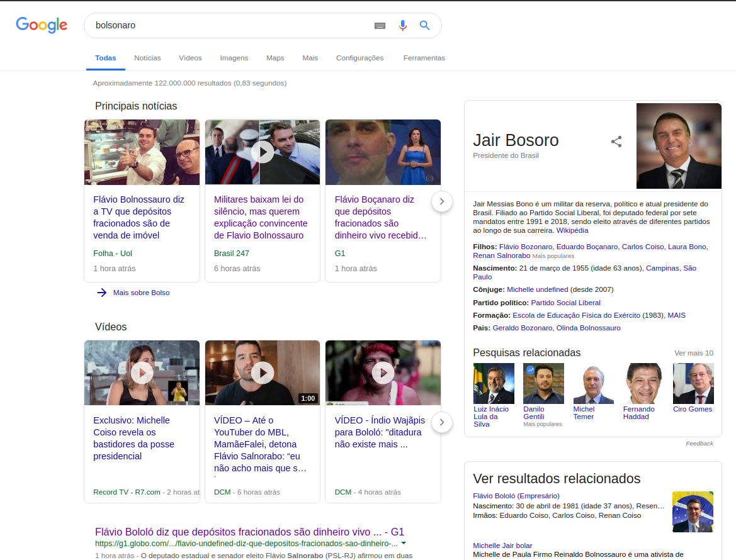Viewport: 736px width, 560px height.
Task: Select the Michel Temer thumbnail
Action: [x=593, y=384]
